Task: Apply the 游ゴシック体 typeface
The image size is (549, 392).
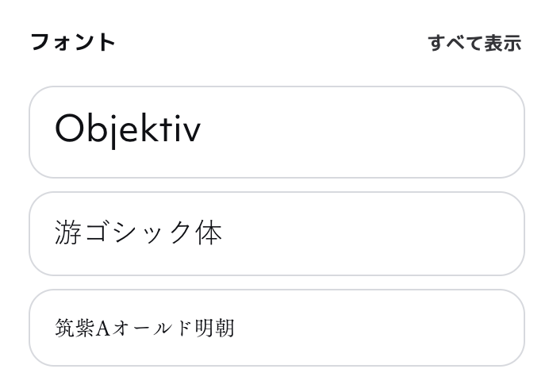Action: pos(276,233)
